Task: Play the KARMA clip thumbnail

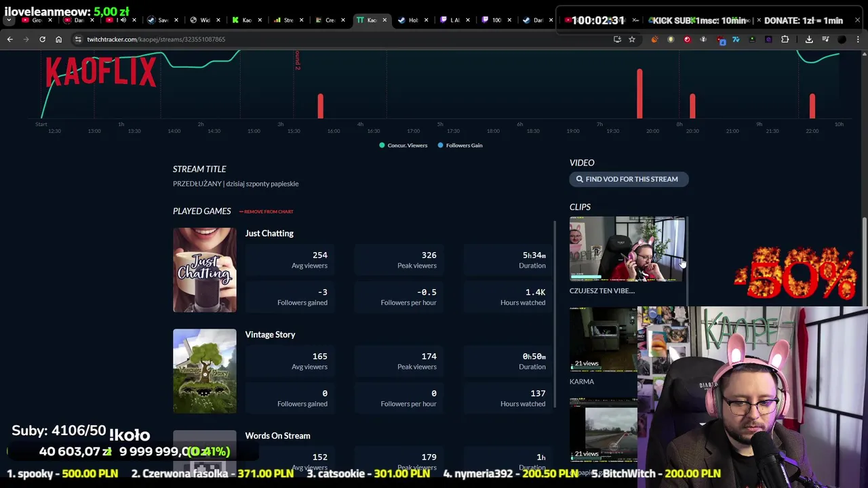Action: 604,339
